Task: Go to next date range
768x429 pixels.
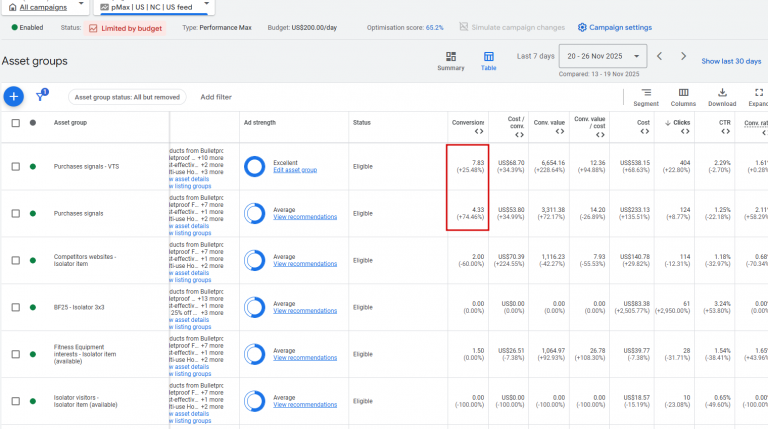Action: tap(683, 56)
